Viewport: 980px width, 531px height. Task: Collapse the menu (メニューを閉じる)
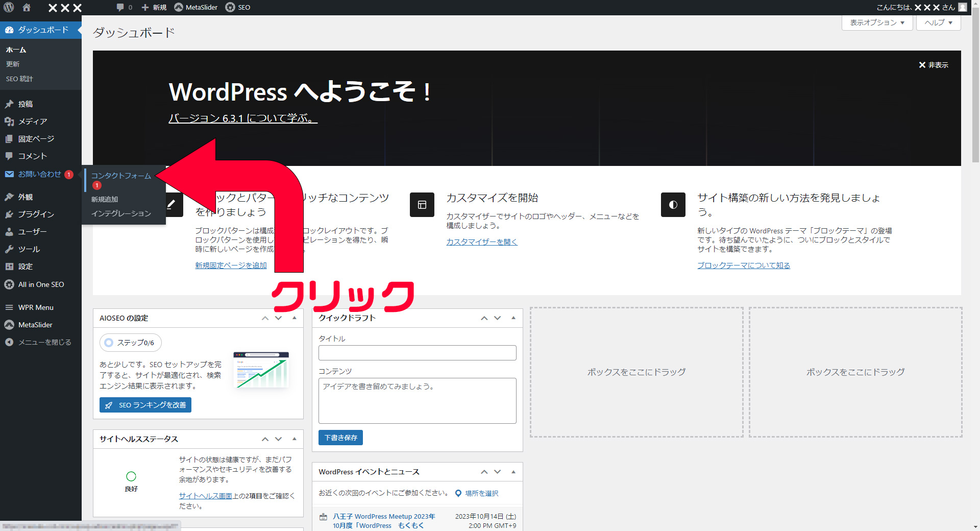click(41, 342)
